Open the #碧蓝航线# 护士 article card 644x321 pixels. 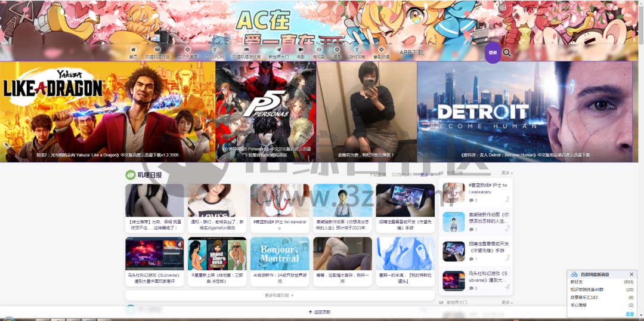click(x=280, y=208)
